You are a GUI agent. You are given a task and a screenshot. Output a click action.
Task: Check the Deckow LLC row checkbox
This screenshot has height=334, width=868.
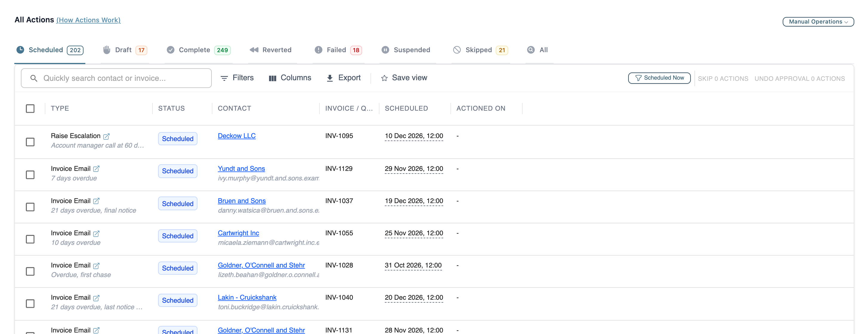pos(30,142)
